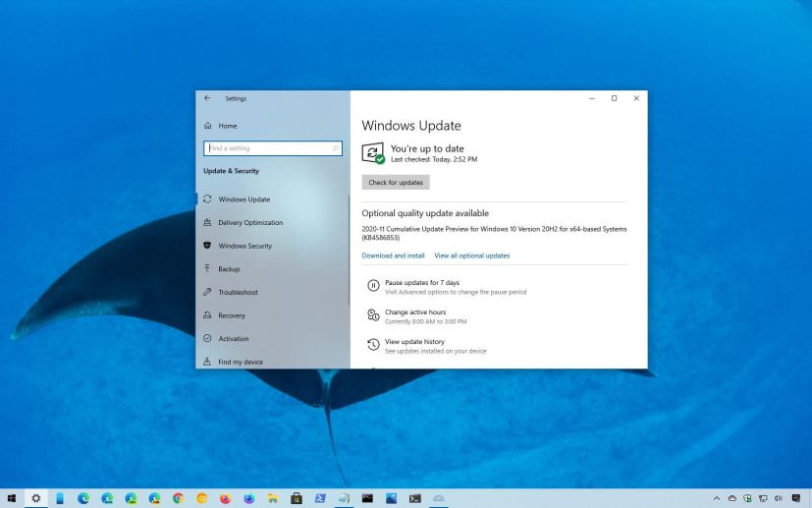Click the 'Windows Update' page heading
Viewport: 812px width, 508px height.
(411, 126)
